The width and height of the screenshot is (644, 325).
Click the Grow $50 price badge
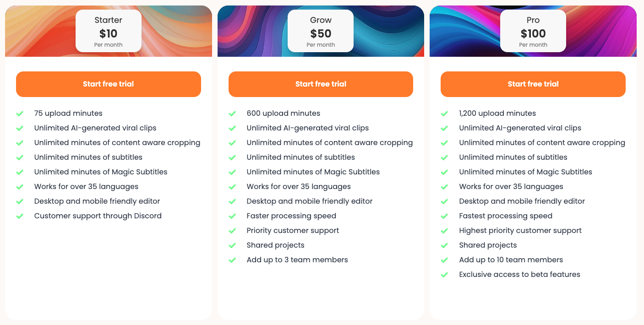click(321, 31)
